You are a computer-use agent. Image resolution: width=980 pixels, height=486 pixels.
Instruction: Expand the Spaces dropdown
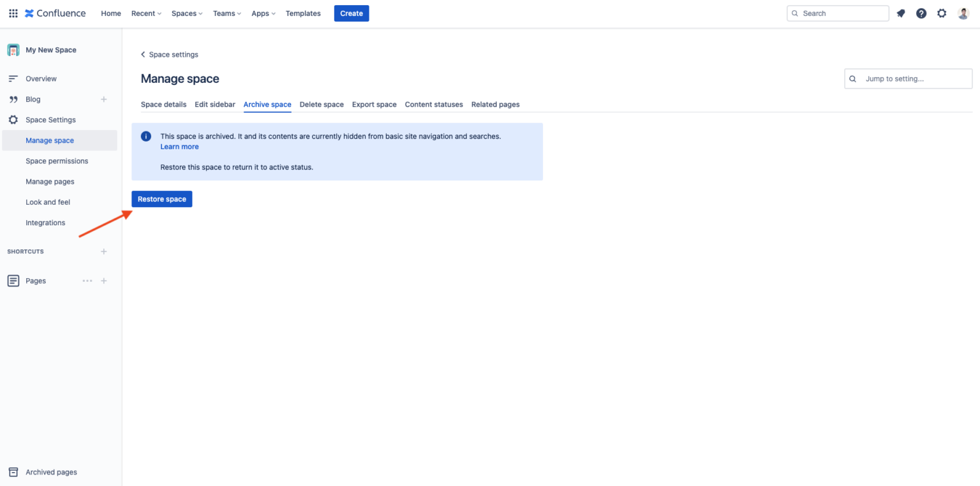point(186,13)
